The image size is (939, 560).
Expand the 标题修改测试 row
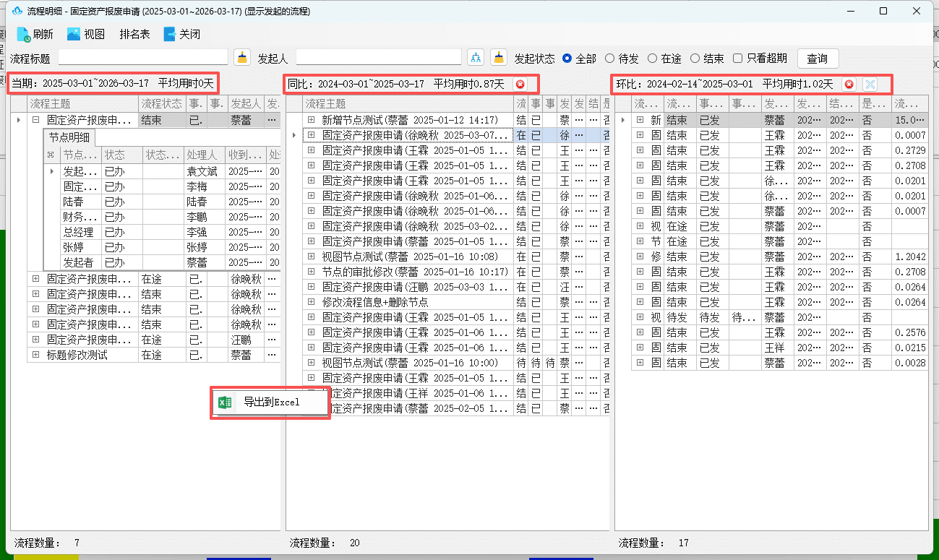35,355
